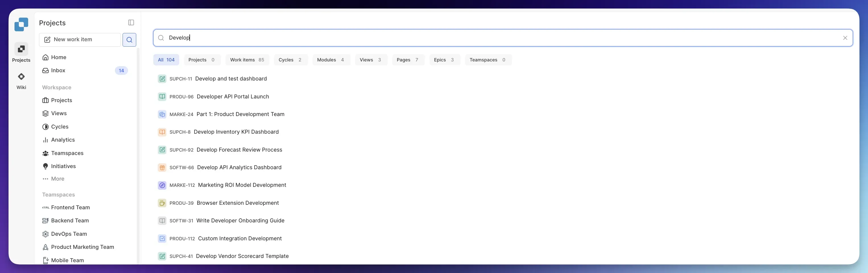Filter results by the Work items tab

[247, 60]
